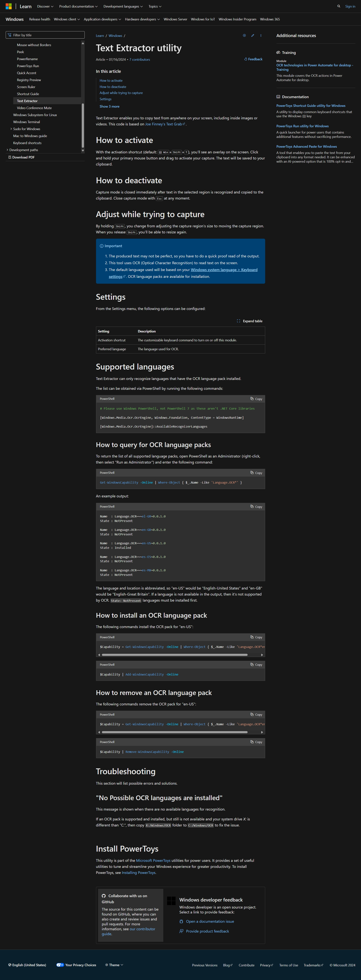Open Your Privacy Choices
Image resolution: width=361 pixels, height=980 pixels.
tap(76, 965)
